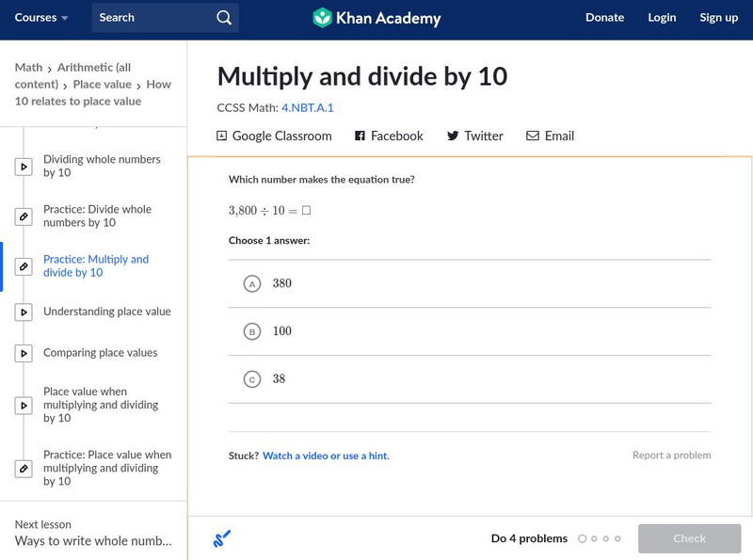Screen dimensions: 753x560
Task: Click play icon for Understanding place value
Action: [x=24, y=312]
